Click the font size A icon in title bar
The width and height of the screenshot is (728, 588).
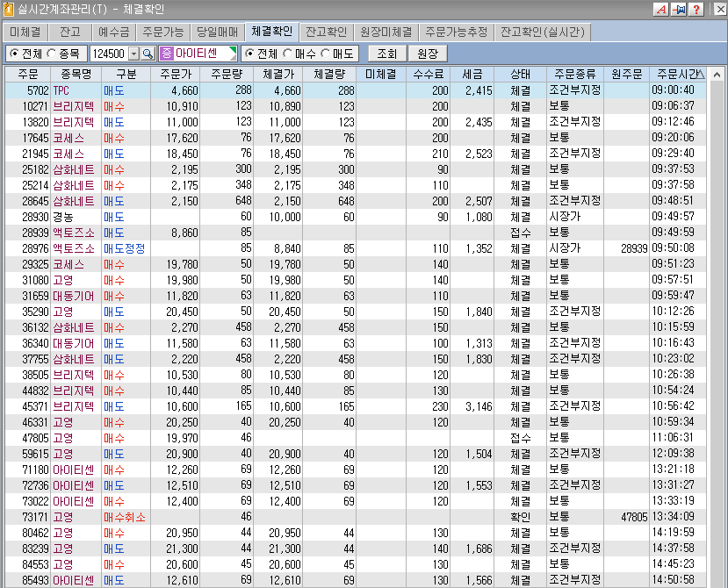coord(660,10)
